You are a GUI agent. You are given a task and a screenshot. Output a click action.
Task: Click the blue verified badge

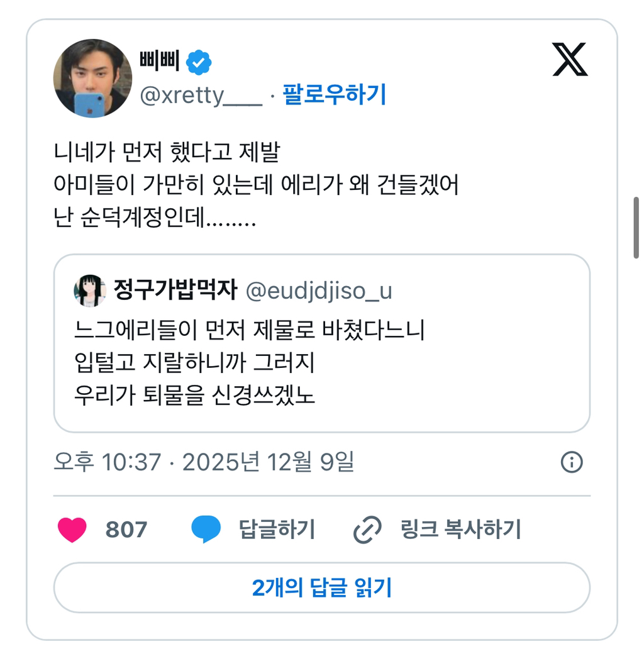click(199, 62)
